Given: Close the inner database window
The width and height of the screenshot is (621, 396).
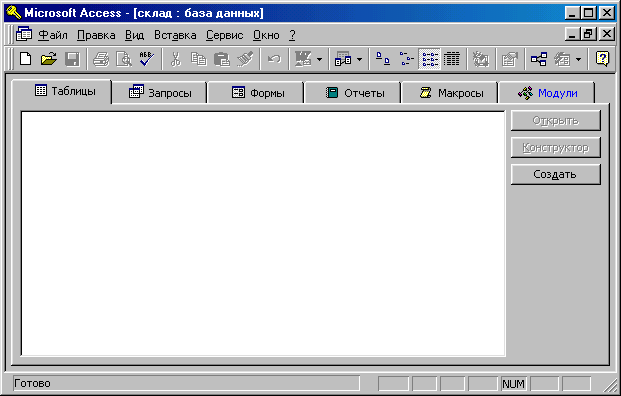Looking at the screenshot, I should coord(607,34).
